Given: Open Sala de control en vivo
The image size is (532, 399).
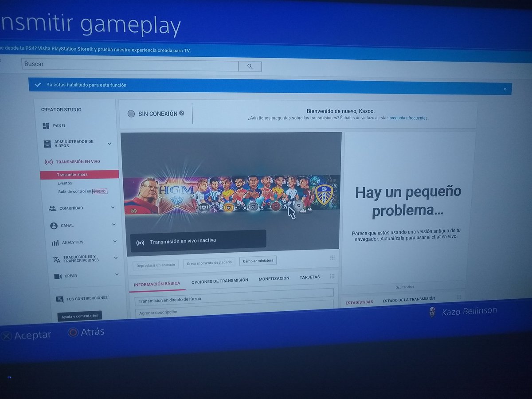Looking at the screenshot, I should [82, 192].
